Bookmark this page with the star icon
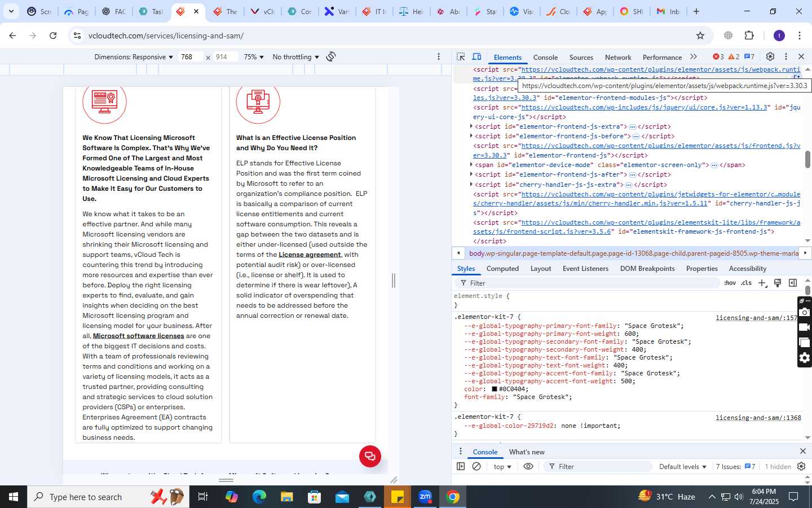This screenshot has width=812, height=508. tap(700, 36)
